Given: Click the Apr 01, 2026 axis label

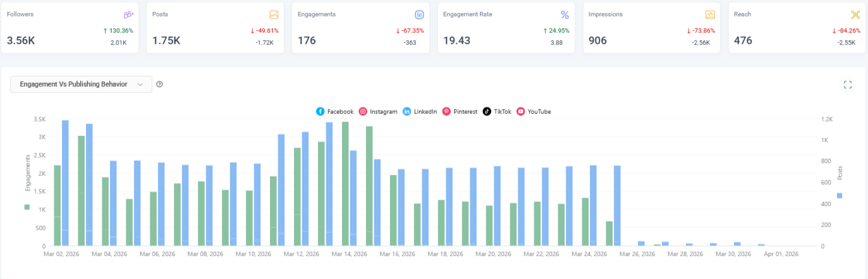Looking at the screenshot, I should tap(781, 254).
